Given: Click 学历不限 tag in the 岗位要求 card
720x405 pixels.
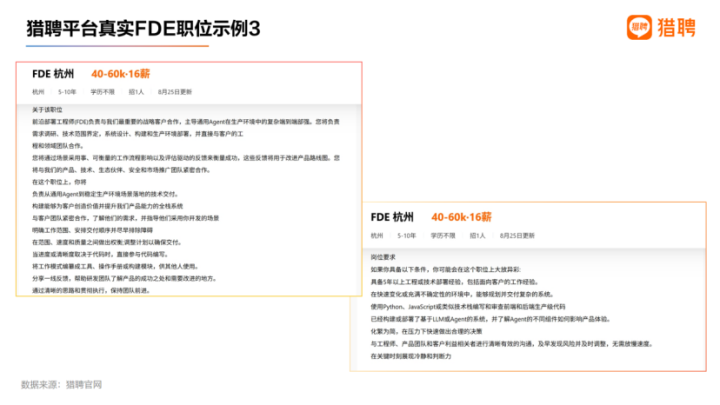Looking at the screenshot, I should pos(443,236).
